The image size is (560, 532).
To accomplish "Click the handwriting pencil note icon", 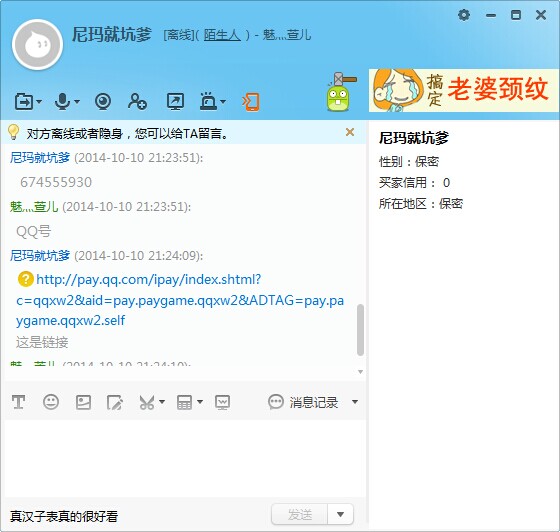I will click(x=115, y=402).
